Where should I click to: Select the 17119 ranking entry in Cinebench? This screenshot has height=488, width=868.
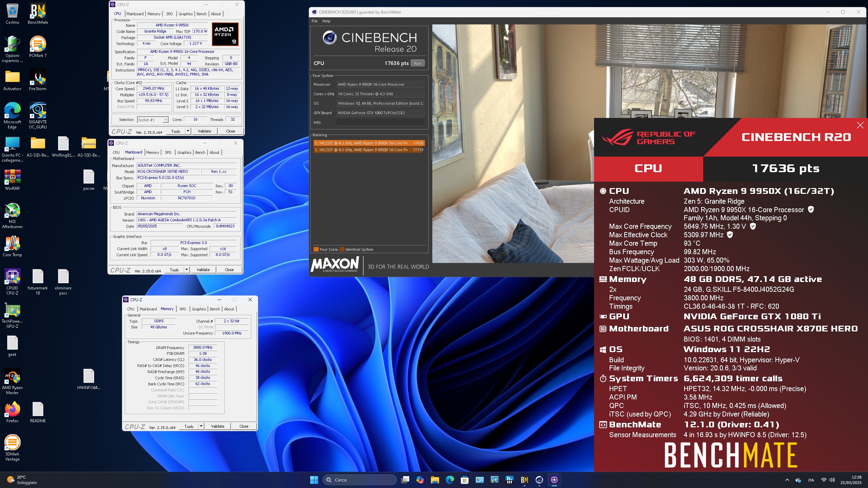click(x=369, y=150)
